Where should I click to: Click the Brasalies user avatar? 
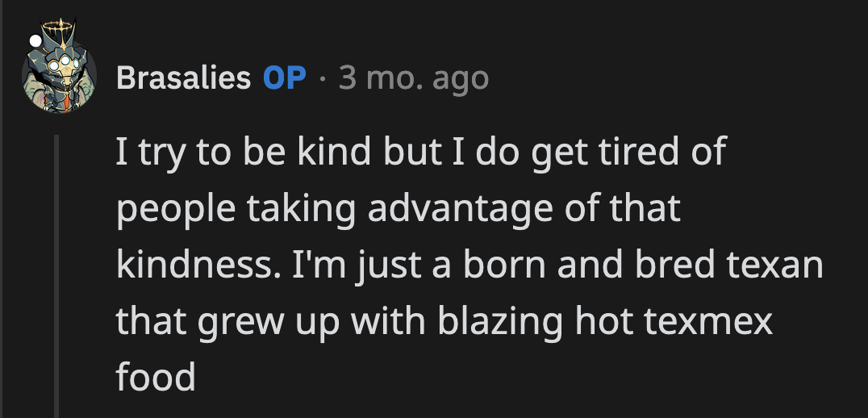coord(61,76)
